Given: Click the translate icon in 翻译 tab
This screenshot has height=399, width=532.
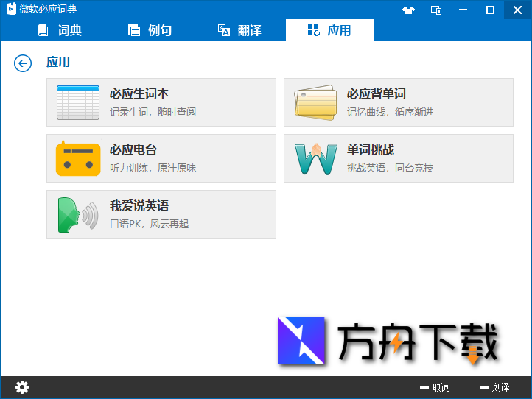Looking at the screenshot, I should 223,30.
